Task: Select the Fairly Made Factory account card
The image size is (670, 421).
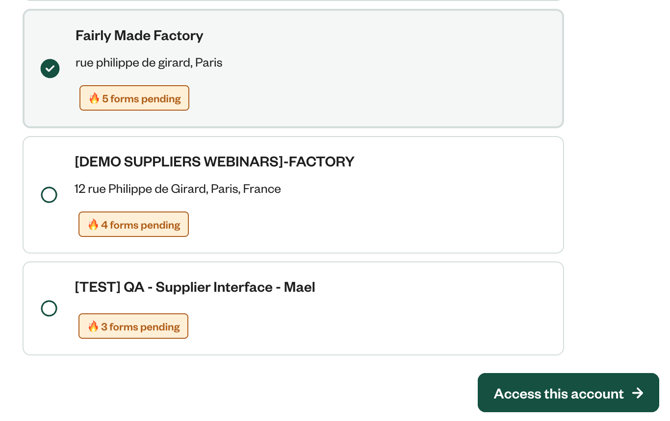Action: pos(380,70)
